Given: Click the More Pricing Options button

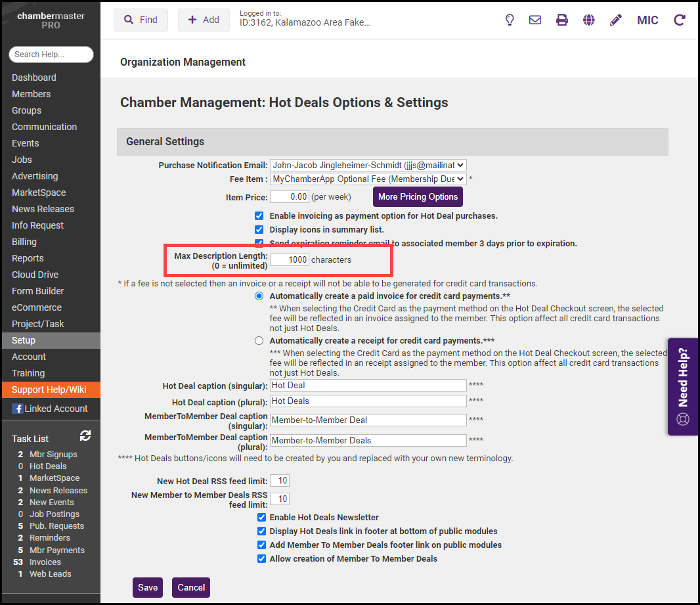Looking at the screenshot, I should (x=418, y=197).
